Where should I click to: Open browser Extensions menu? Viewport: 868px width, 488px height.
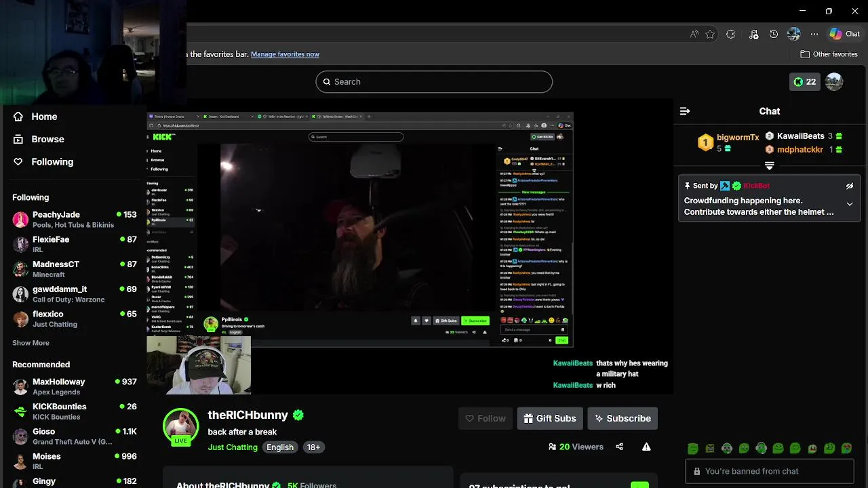(x=730, y=34)
